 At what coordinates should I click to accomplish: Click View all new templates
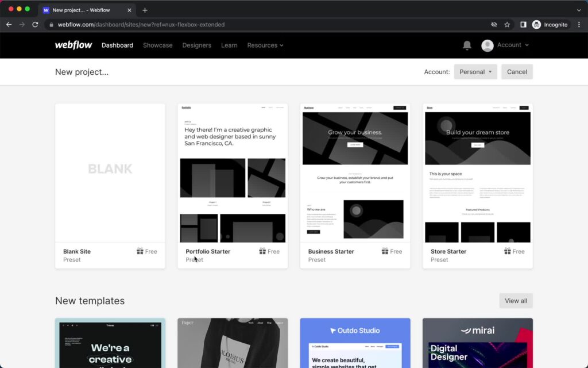tap(516, 301)
